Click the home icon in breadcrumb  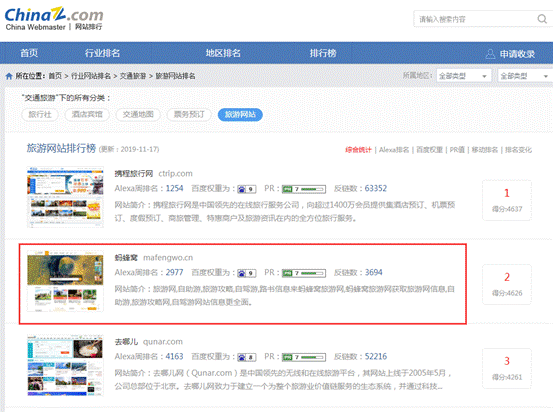click(x=9, y=76)
